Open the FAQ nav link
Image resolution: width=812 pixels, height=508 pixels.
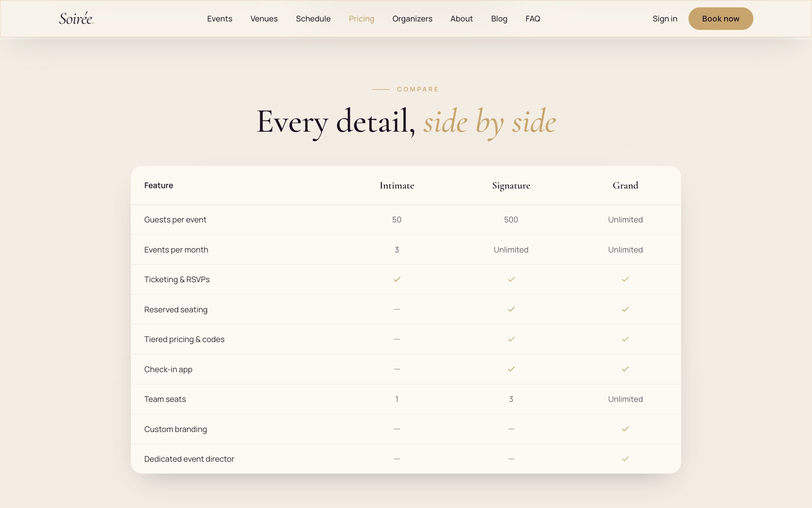coord(533,19)
